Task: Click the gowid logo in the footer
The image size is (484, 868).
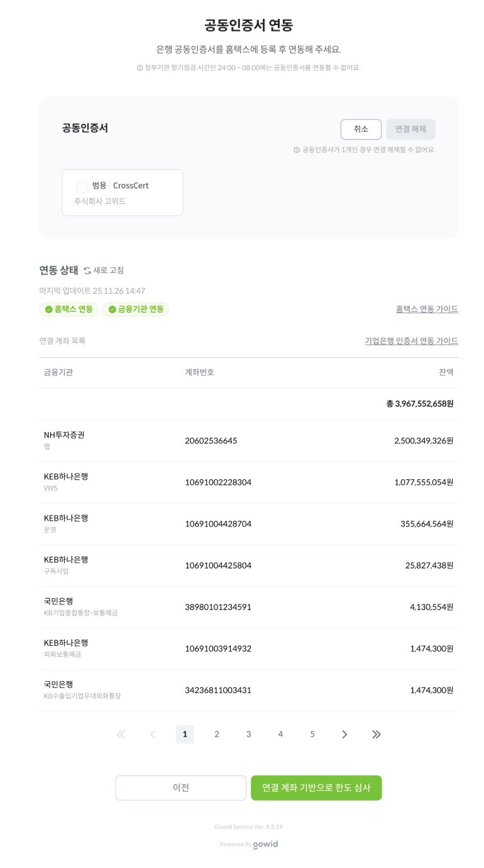Action: coord(265,844)
